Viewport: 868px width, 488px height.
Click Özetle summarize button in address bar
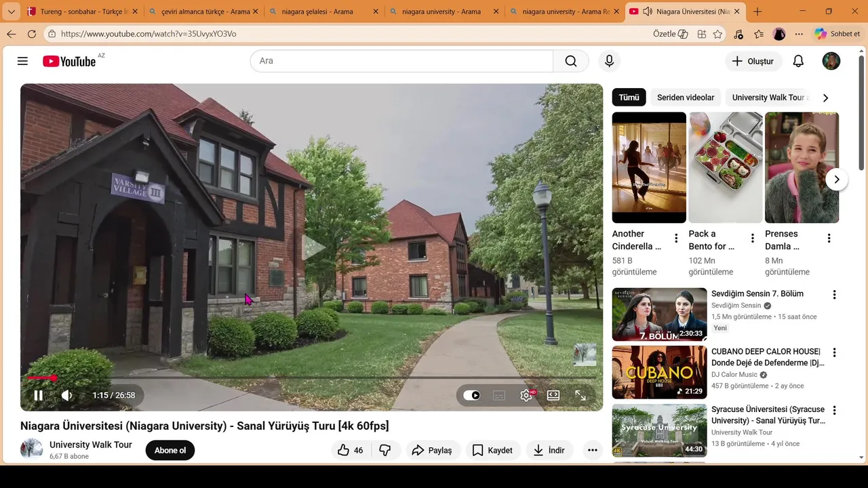[x=670, y=34]
